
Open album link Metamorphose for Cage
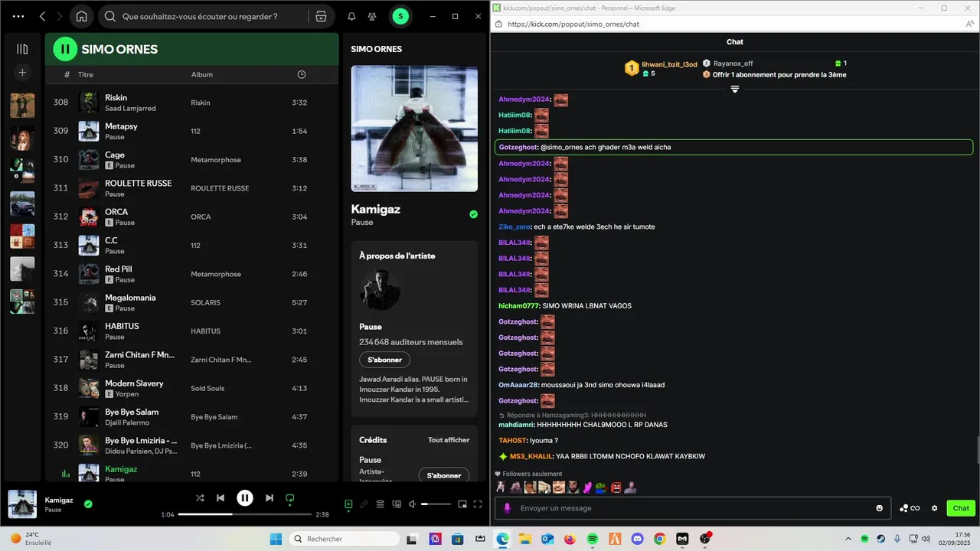(216, 160)
